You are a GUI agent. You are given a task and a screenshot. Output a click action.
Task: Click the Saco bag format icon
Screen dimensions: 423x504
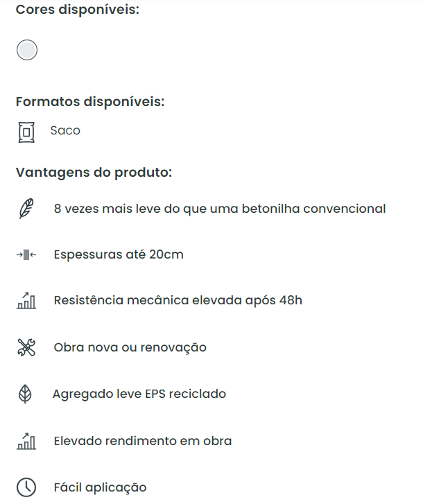point(26,131)
